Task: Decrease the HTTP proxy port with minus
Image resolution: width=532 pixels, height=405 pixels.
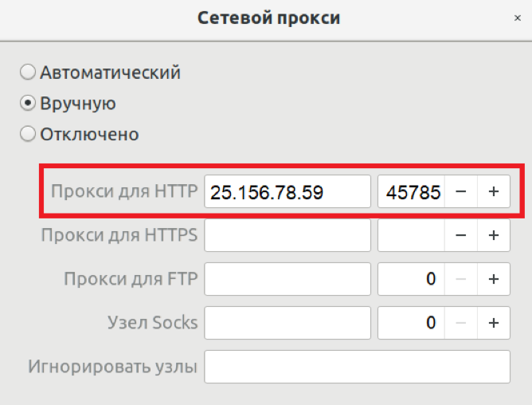Action: pyautogui.click(x=461, y=191)
